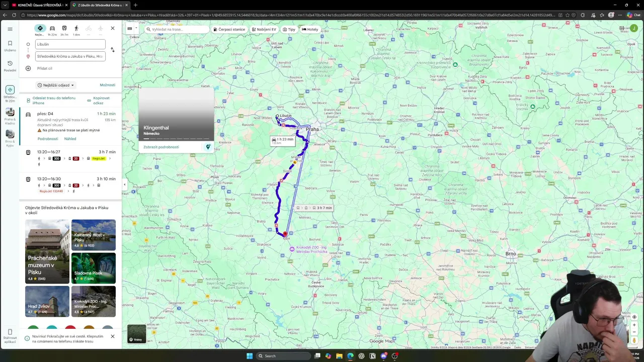Select public transit travel mode
The height and width of the screenshot is (362, 644).
click(x=64, y=28)
